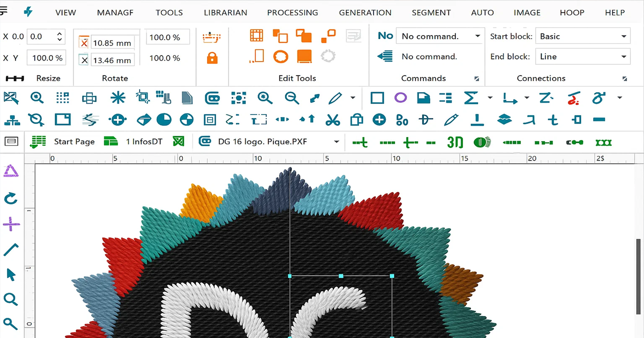Open the HOOP menu
Image resolution: width=644 pixels, height=338 pixels.
(x=572, y=12)
